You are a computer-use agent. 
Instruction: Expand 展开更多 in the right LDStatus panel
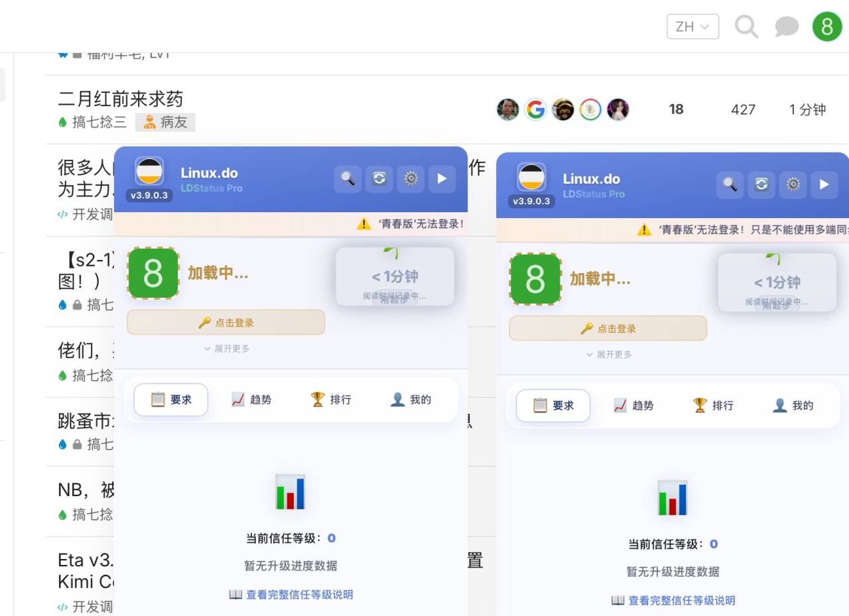pyautogui.click(x=609, y=355)
